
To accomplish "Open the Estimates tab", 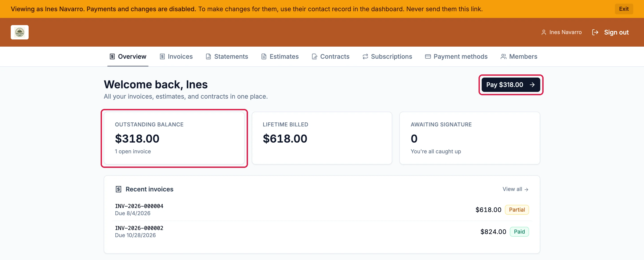I will coord(280,57).
